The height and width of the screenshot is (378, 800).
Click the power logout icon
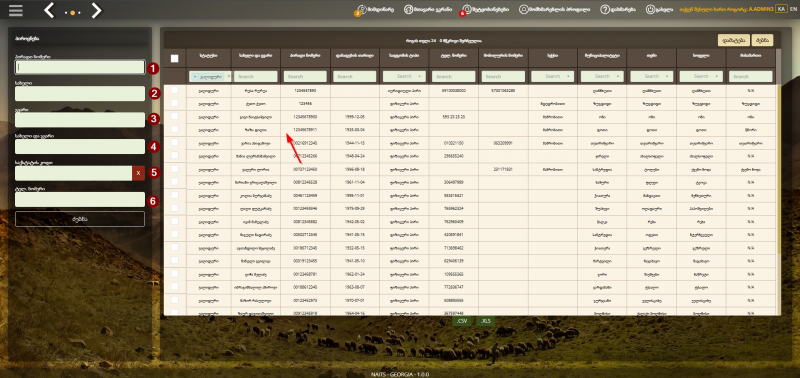pos(650,9)
